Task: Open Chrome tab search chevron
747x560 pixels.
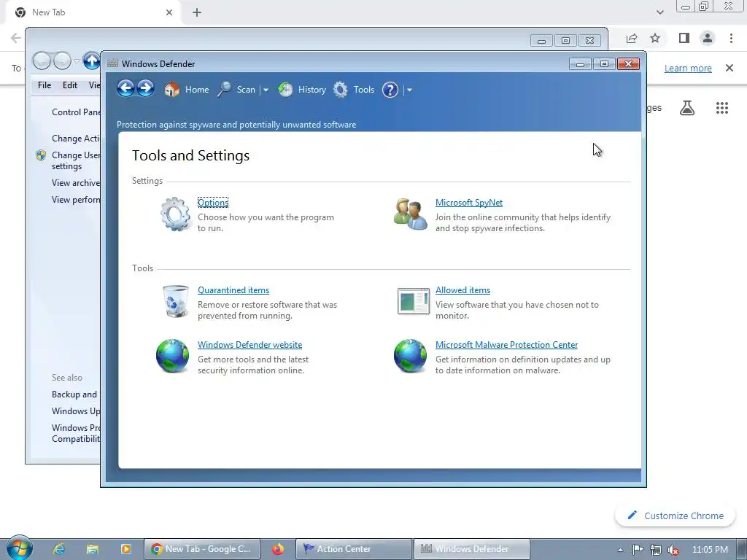Action: click(659, 12)
